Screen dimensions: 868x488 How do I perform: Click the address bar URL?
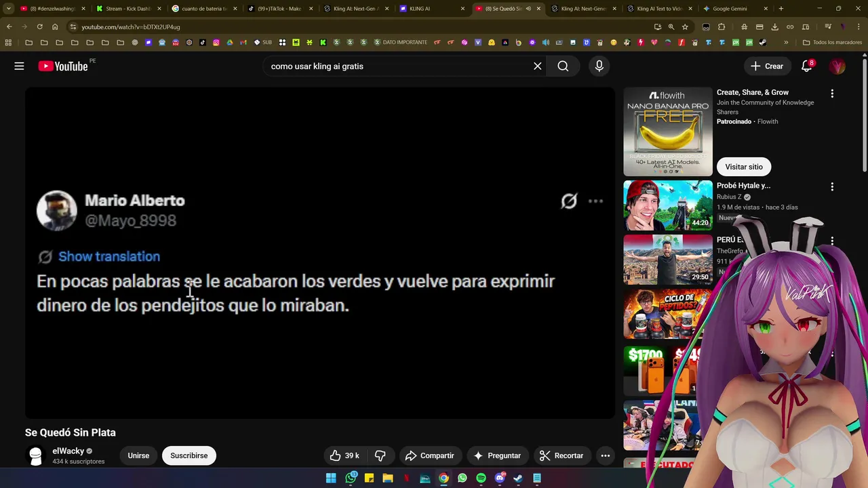131,27
